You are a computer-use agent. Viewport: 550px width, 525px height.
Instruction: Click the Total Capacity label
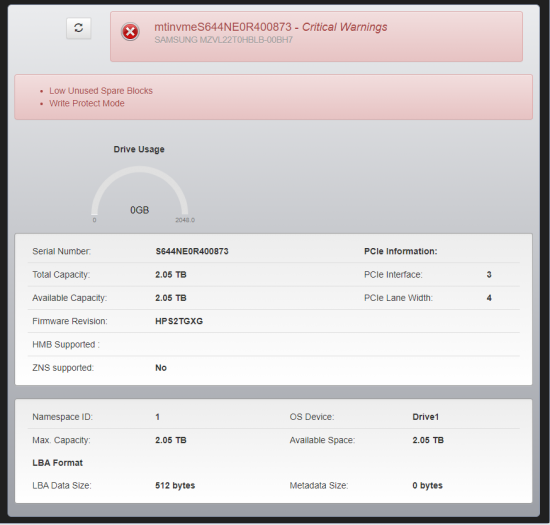coord(61,275)
